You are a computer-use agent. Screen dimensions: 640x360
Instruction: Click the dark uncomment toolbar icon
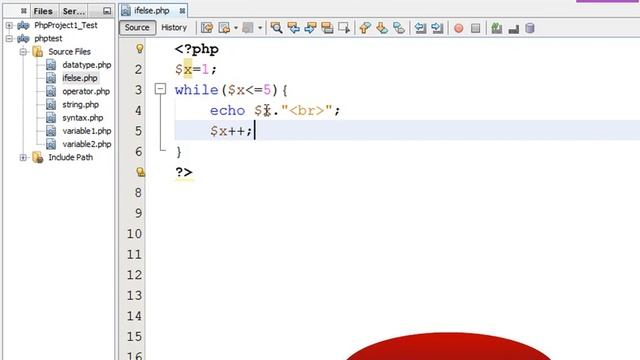(x=513, y=28)
